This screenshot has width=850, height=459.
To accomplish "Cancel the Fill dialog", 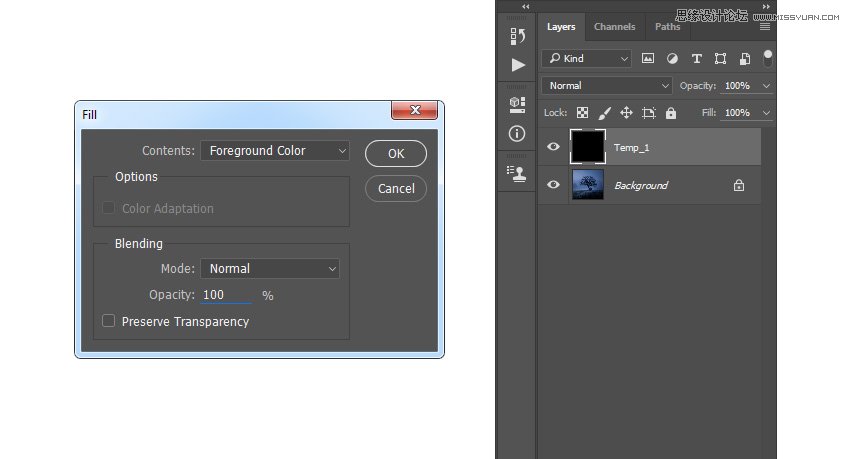I will click(x=396, y=188).
